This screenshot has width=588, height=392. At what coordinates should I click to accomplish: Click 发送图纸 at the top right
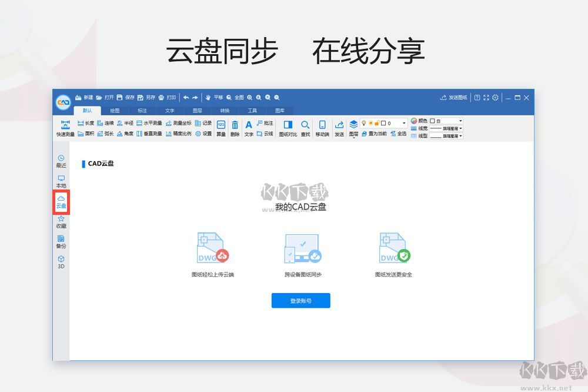[454, 98]
